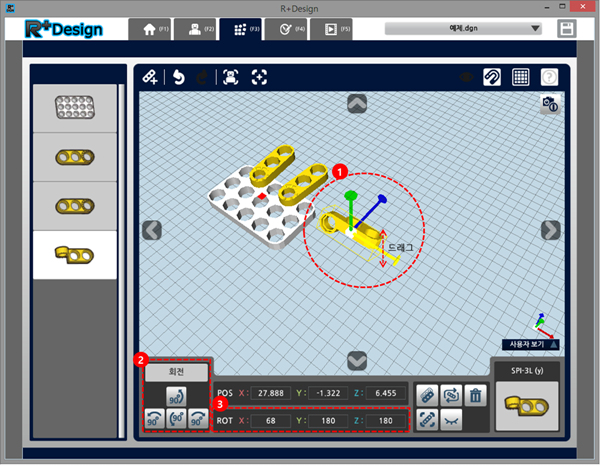This screenshot has height=466, width=600.
Task: Click the center focus target icon
Action: pyautogui.click(x=260, y=76)
